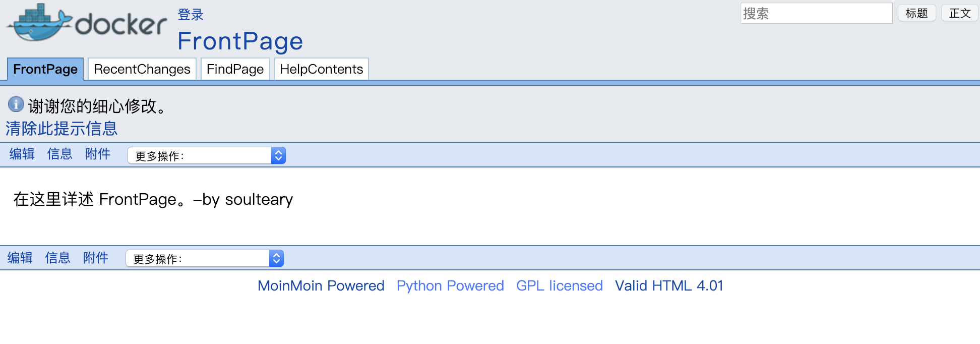980x344 pixels.
Task: Open the FindPage tab
Action: 235,69
